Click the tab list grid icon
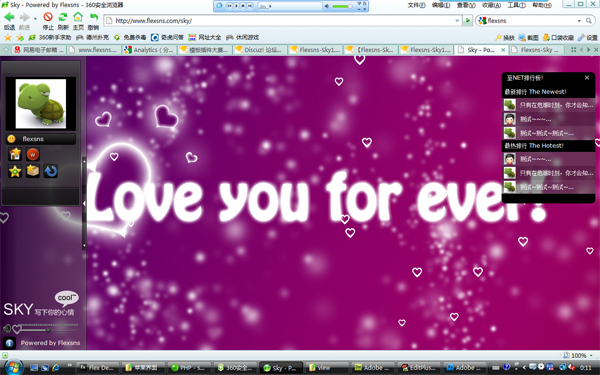 pos(573,50)
